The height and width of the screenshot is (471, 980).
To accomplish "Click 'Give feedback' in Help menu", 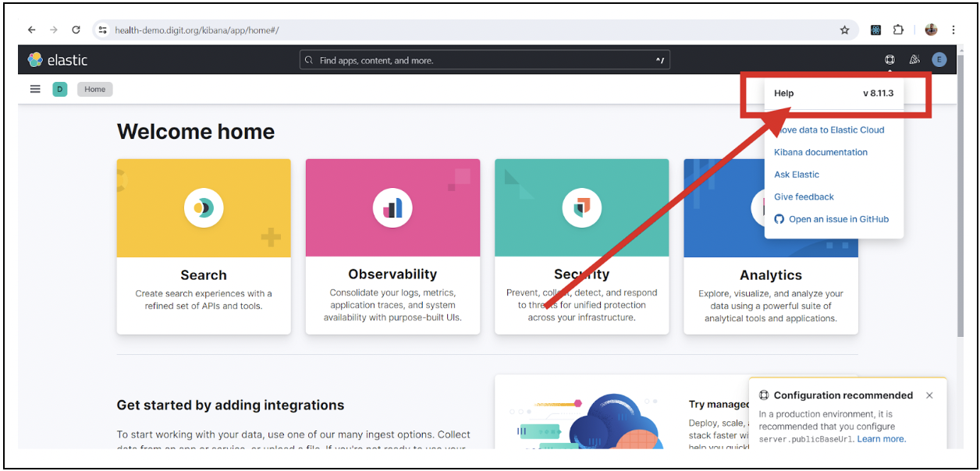I will pyautogui.click(x=804, y=197).
